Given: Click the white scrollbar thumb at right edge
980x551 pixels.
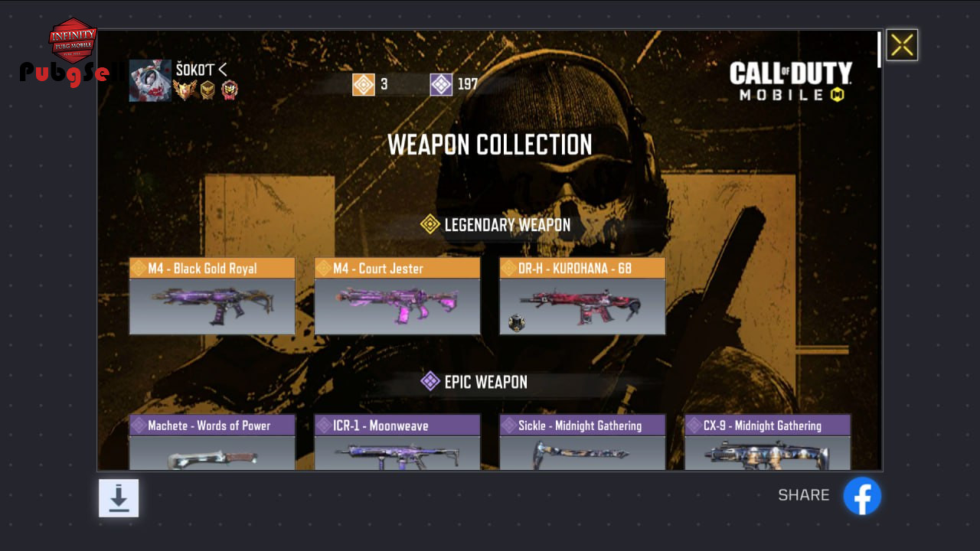Looking at the screenshot, I should [879, 49].
